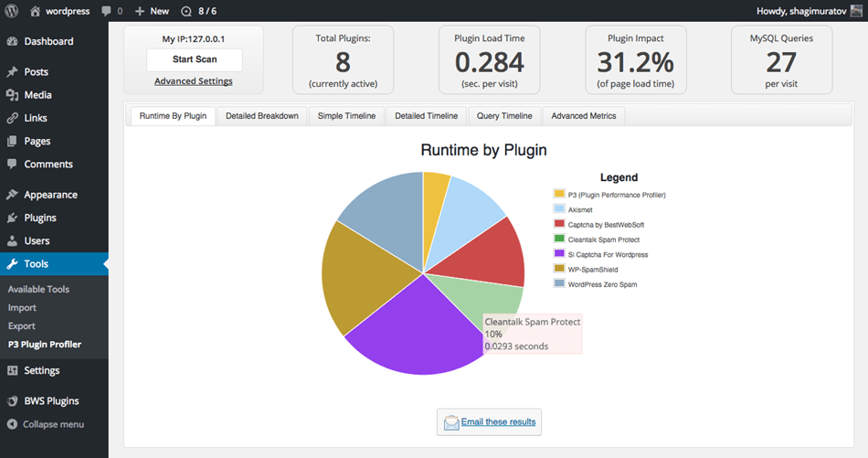Open Settings from the sidebar
The width and height of the screenshot is (868, 458).
click(41, 370)
